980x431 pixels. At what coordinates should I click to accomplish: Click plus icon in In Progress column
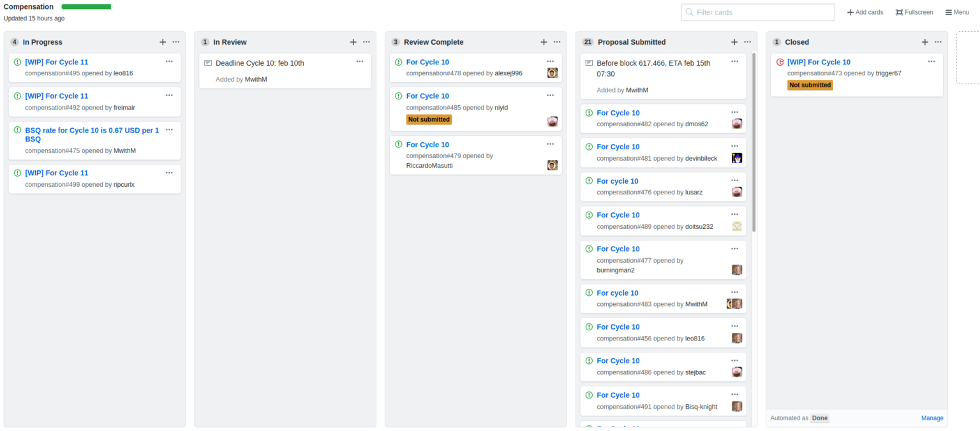[x=163, y=42]
